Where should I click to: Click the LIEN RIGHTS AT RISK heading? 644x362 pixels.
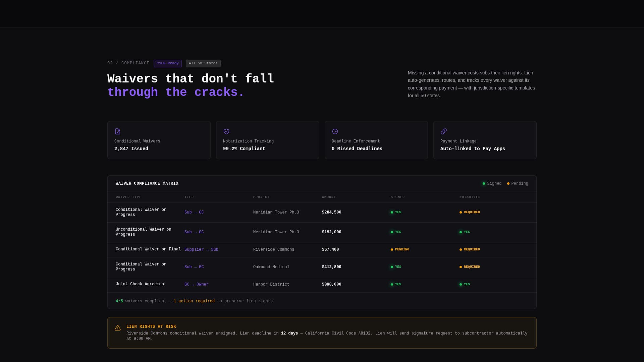[151, 327]
